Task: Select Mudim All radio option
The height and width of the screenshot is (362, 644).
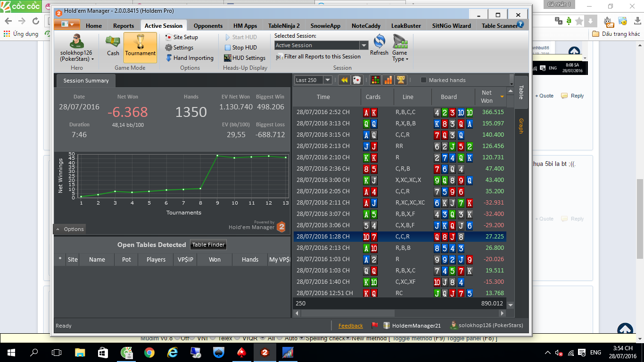Action: [x=263, y=338]
